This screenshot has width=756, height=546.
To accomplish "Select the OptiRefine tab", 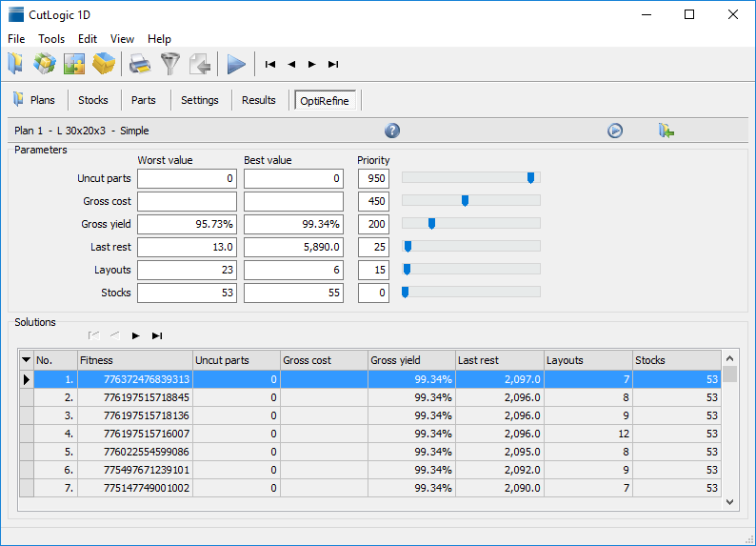I will pyautogui.click(x=325, y=100).
